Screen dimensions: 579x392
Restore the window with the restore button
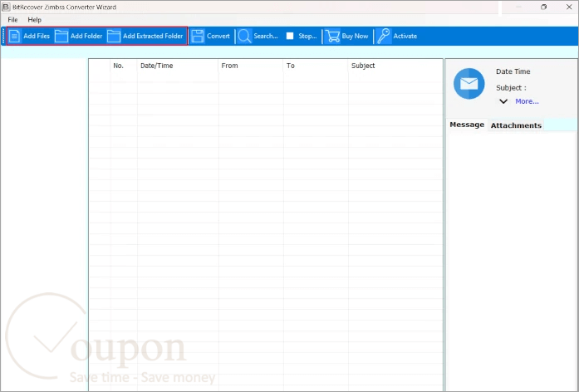[x=543, y=7]
